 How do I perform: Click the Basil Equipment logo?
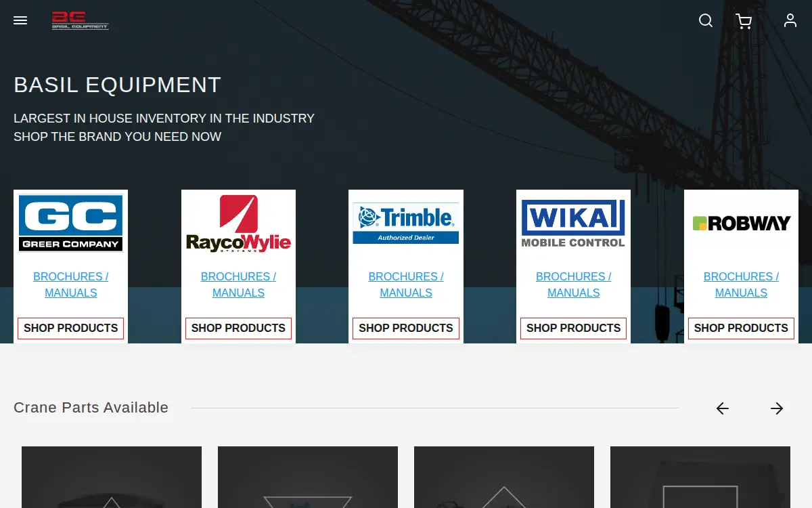81,20
